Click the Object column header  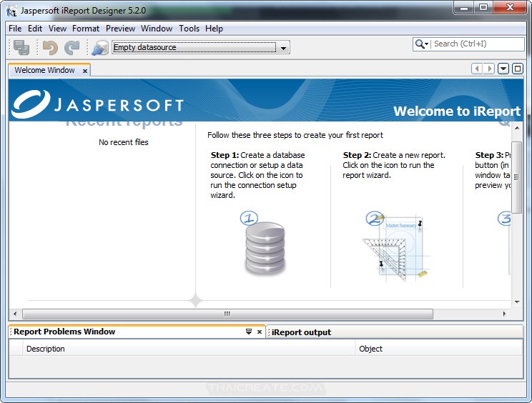(x=439, y=349)
